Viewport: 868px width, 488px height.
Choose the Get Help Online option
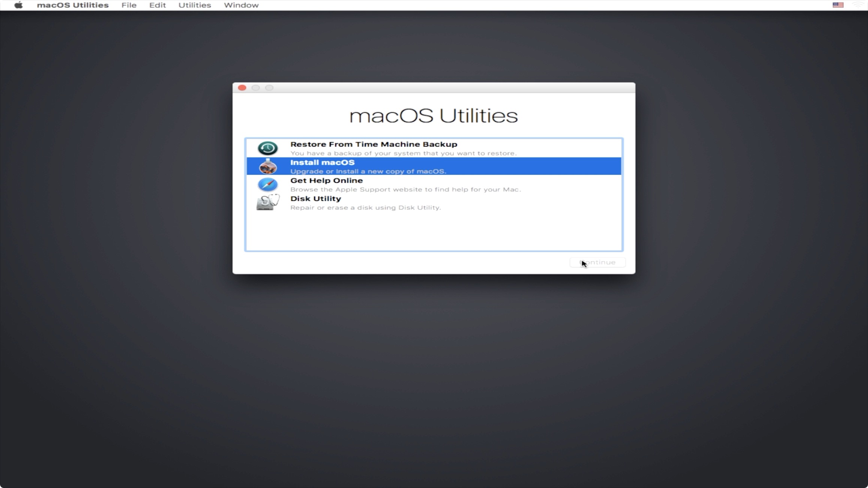coord(326,181)
